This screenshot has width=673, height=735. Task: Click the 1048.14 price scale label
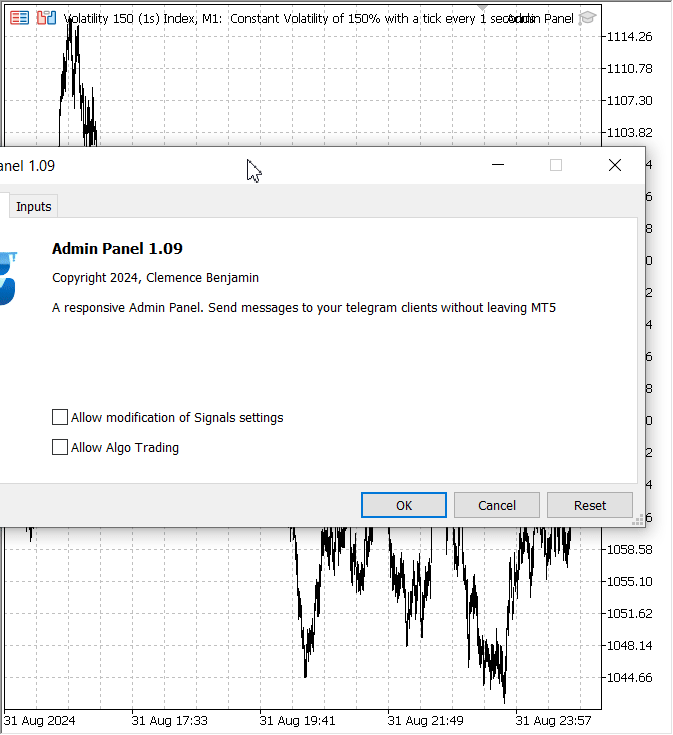click(x=629, y=645)
